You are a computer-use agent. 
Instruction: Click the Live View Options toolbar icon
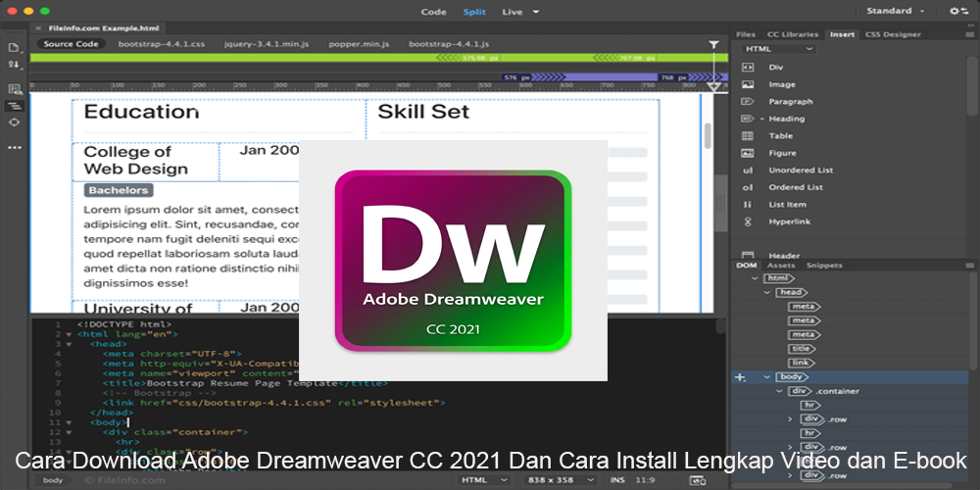[x=15, y=89]
